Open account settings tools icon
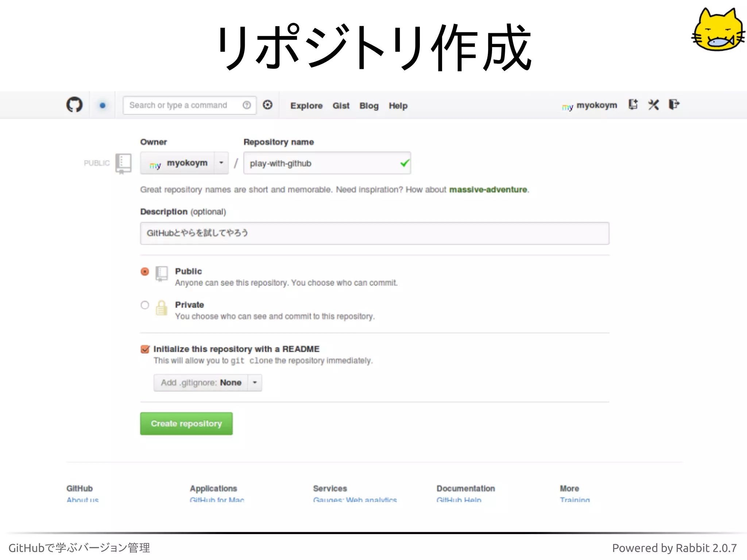747x560 pixels. [x=653, y=105]
